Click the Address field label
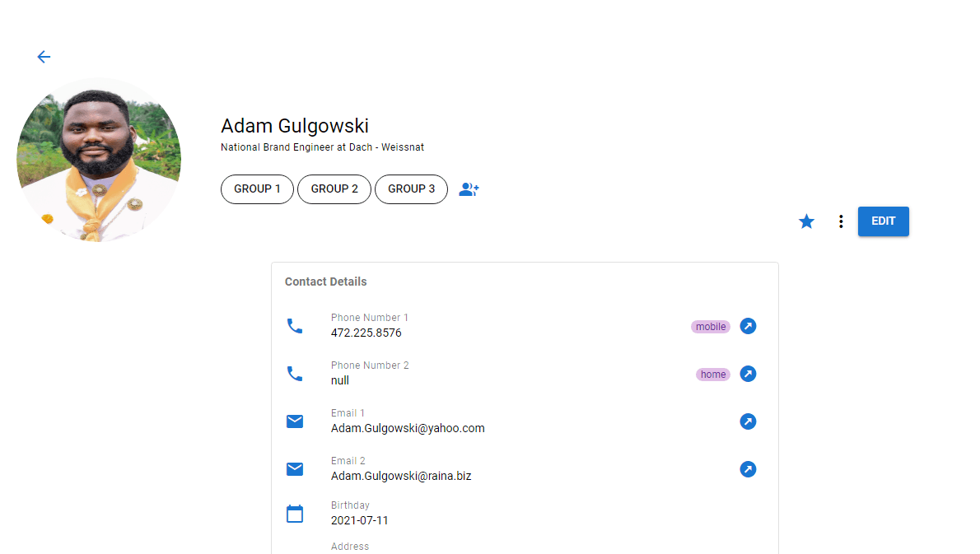Viewport: 980px width, 554px height. tap(350, 547)
